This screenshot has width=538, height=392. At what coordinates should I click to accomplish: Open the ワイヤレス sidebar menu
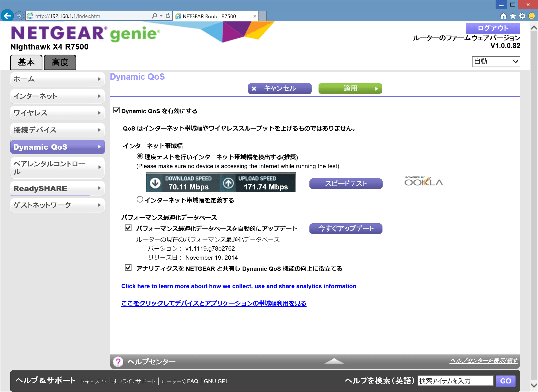[x=57, y=113]
